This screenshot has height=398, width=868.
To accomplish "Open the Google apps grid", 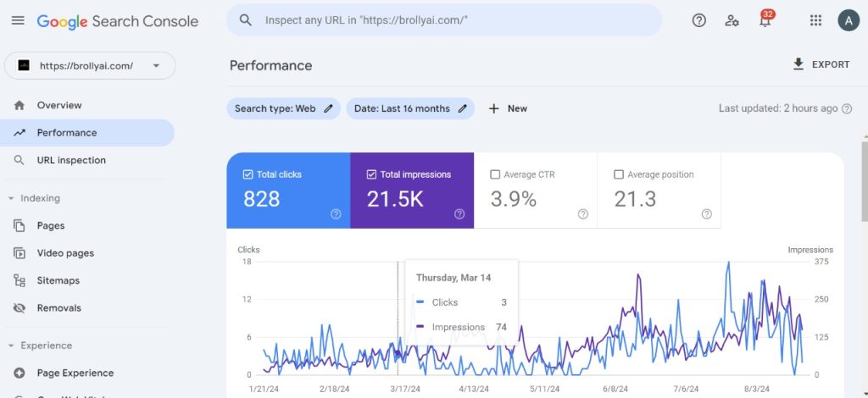I will point(815,20).
